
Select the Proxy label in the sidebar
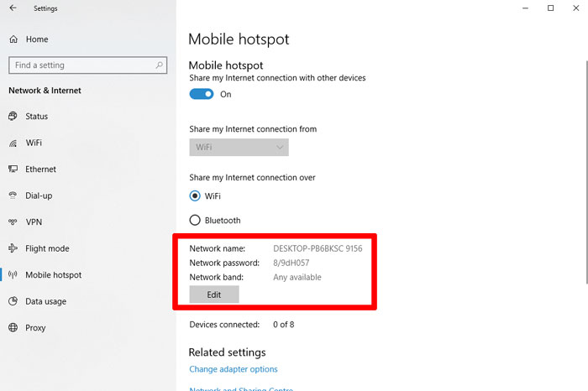pyautogui.click(x=35, y=328)
